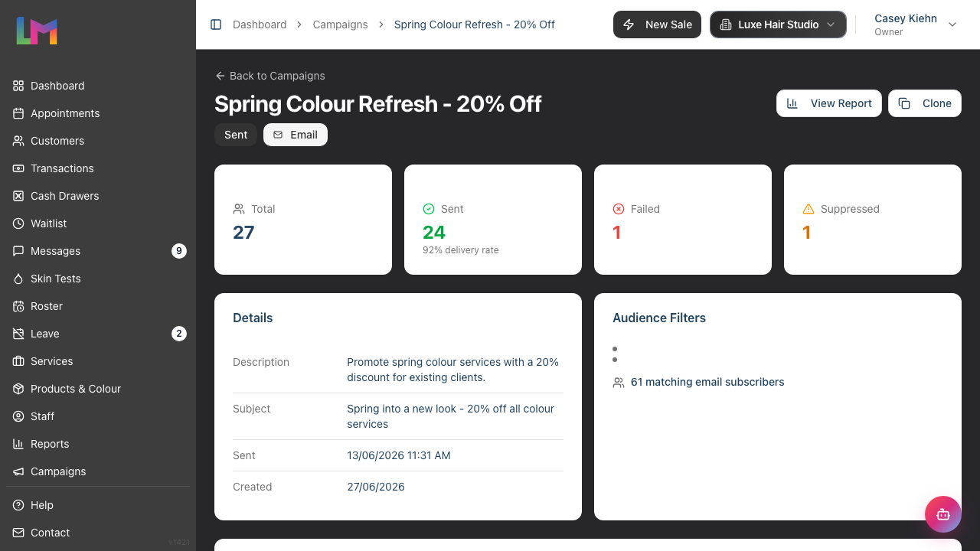Image resolution: width=980 pixels, height=551 pixels.
Task: Click the Email channel badge
Action: (296, 135)
